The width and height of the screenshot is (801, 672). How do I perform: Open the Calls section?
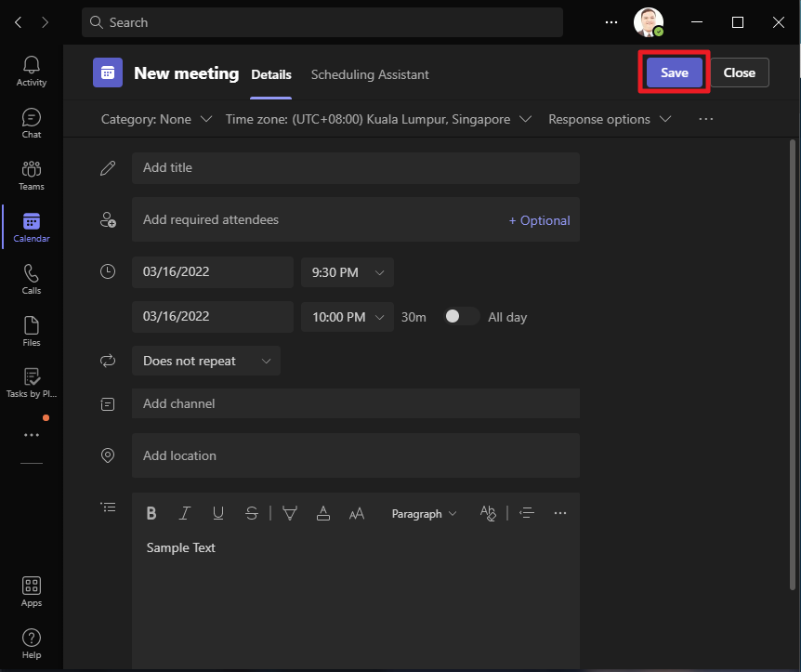pos(32,279)
